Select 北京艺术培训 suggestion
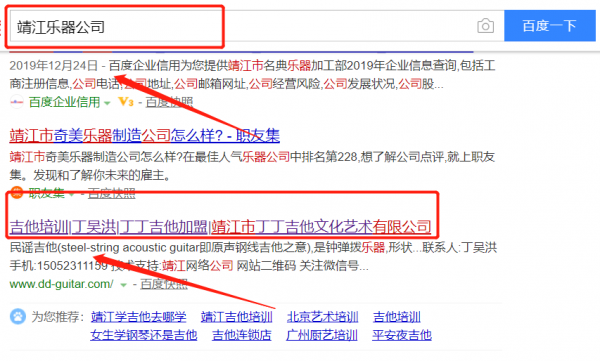Image resolution: width=600 pixels, height=361 pixels. point(323,317)
